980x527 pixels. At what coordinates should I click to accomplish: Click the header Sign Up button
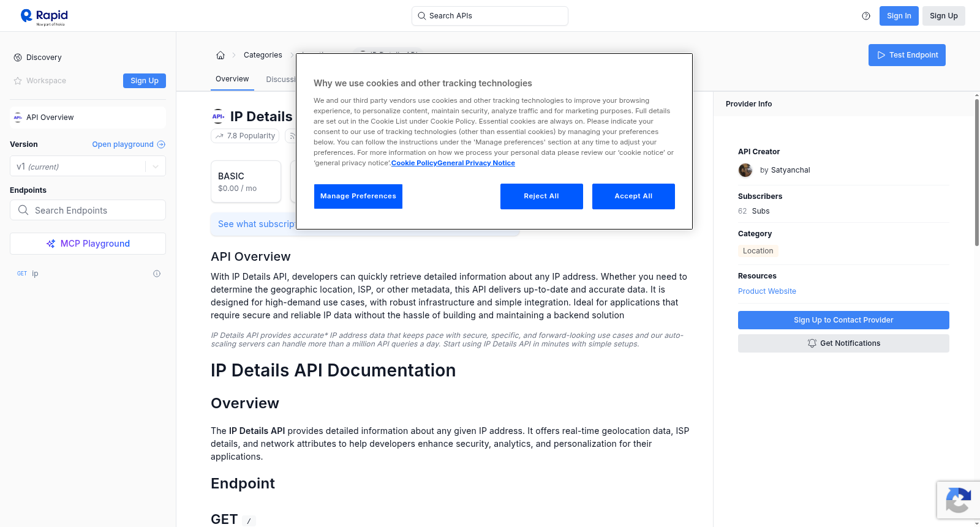(944, 16)
